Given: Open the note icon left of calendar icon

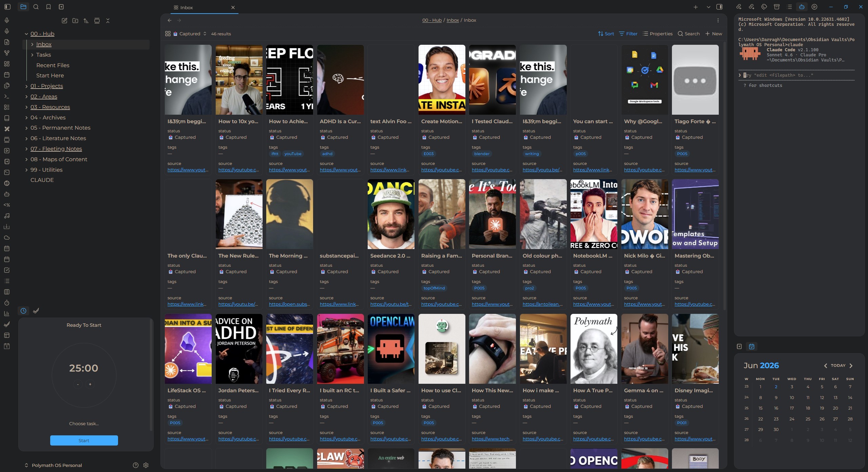Looking at the screenshot, I should pyautogui.click(x=739, y=346).
